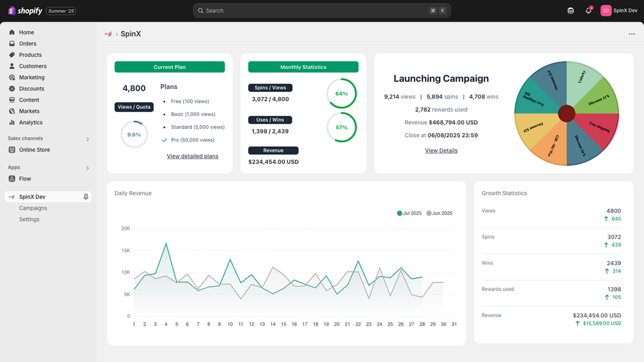
Task: Click the Current Plan green header
Action: [x=169, y=67]
